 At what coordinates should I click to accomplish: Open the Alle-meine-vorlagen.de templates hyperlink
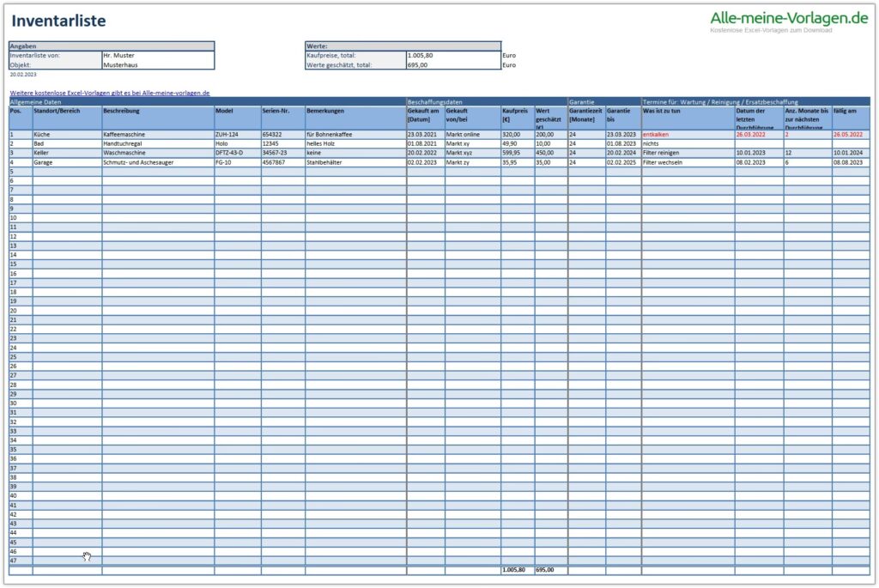click(110, 93)
